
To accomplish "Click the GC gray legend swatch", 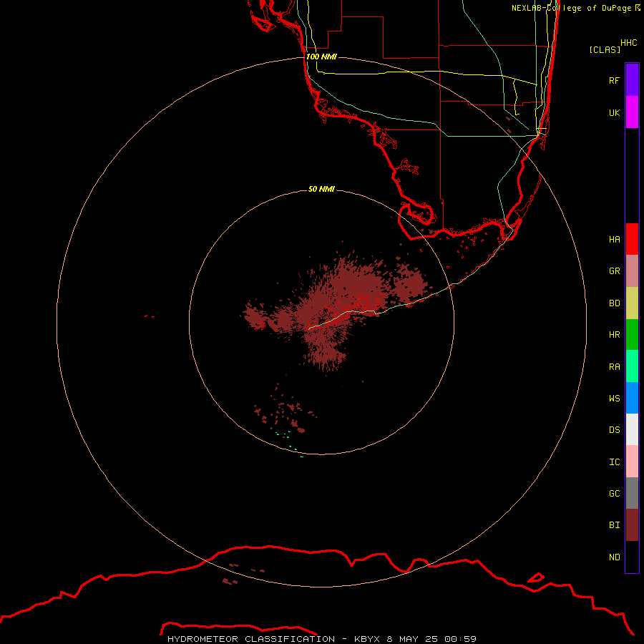I will 632,493.
